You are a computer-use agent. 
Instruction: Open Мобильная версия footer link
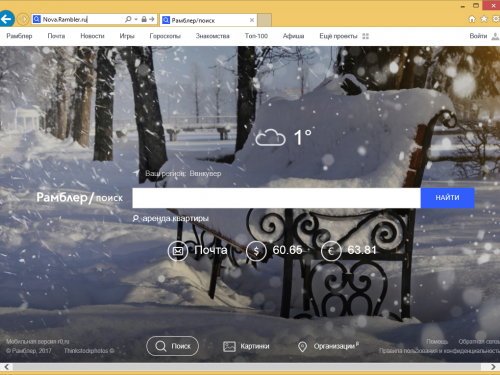[38, 342]
